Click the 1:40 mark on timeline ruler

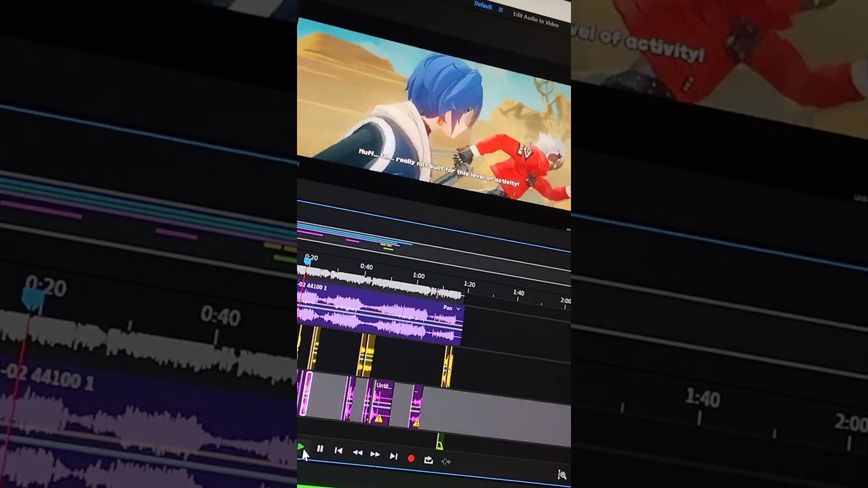click(x=519, y=293)
